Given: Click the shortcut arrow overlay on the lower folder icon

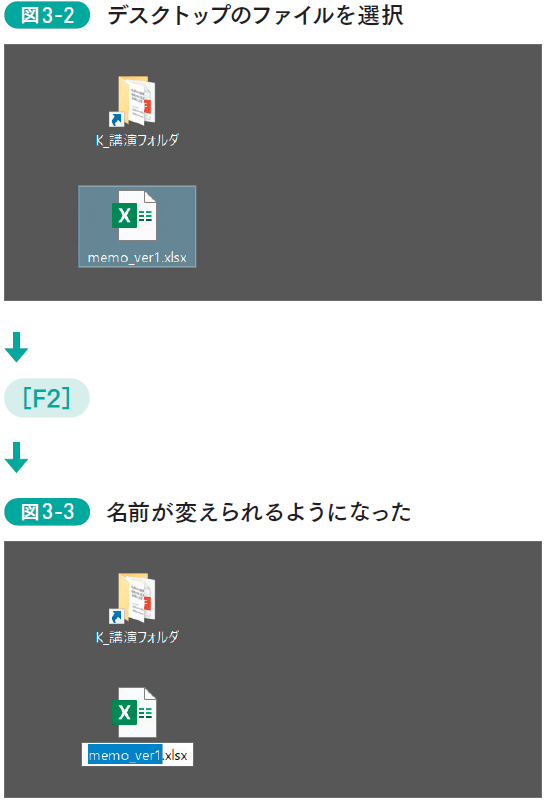Looking at the screenshot, I should coord(116,617).
